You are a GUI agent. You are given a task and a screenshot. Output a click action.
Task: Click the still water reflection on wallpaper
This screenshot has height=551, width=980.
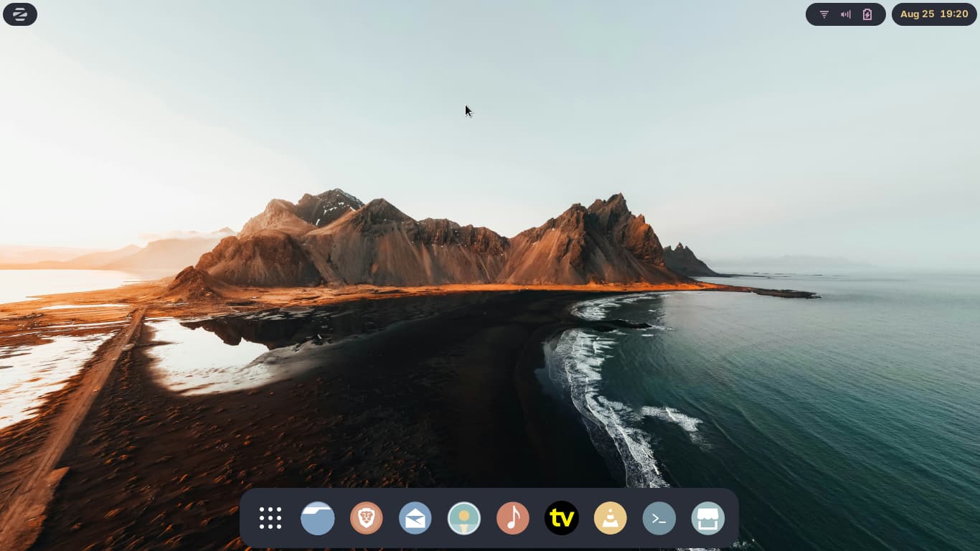pos(208,352)
